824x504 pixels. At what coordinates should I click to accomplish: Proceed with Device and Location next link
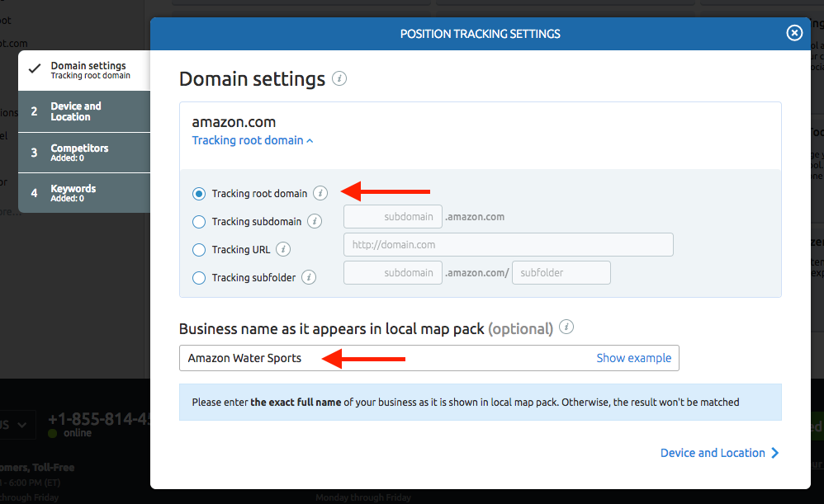[719, 453]
